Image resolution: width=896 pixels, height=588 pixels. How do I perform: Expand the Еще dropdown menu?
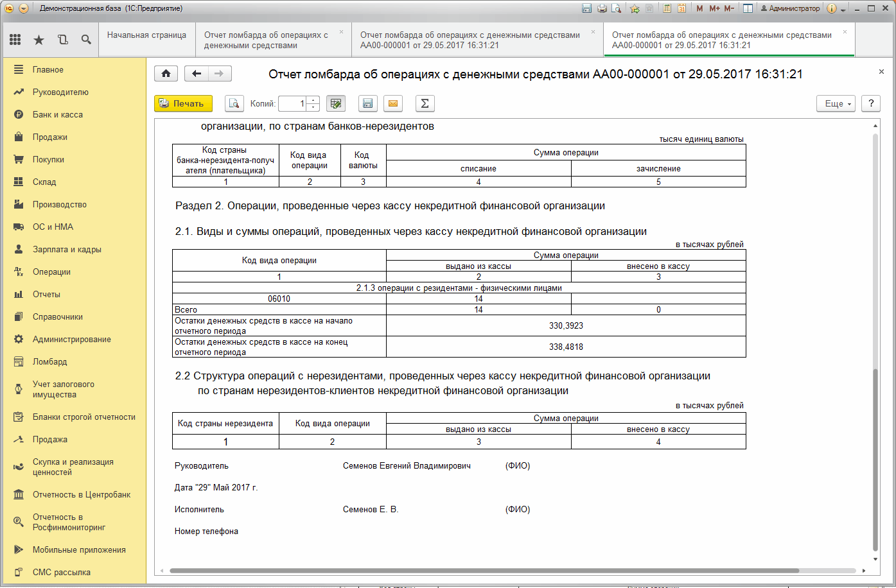pyautogui.click(x=836, y=103)
